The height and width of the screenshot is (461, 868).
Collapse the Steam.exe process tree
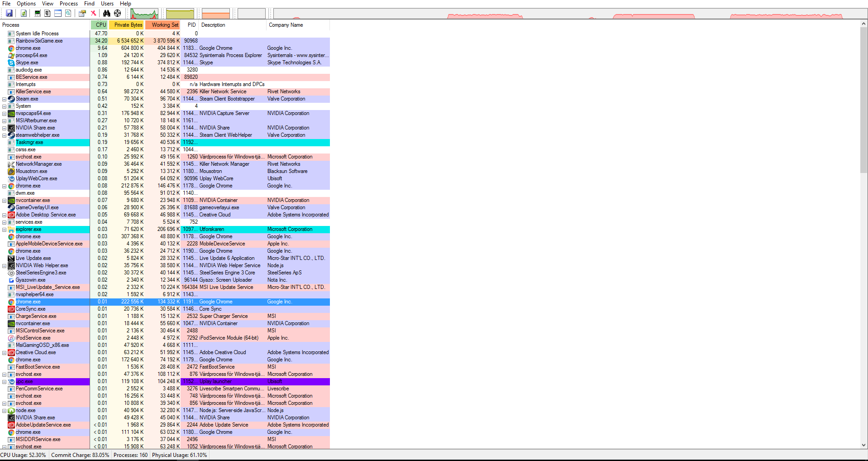[4, 99]
